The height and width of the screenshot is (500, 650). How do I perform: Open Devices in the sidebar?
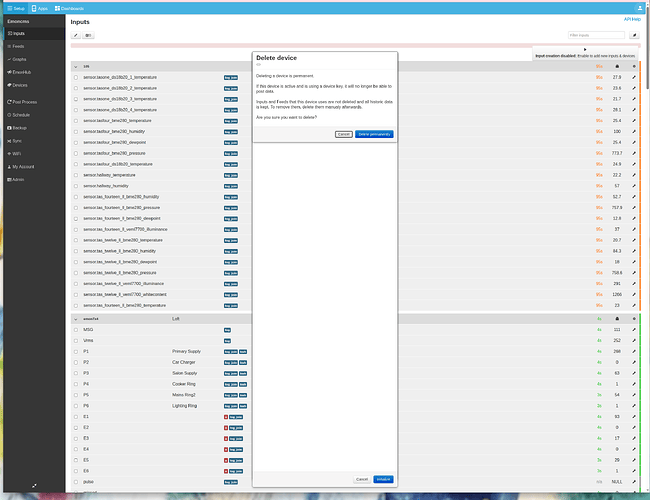[34, 85]
